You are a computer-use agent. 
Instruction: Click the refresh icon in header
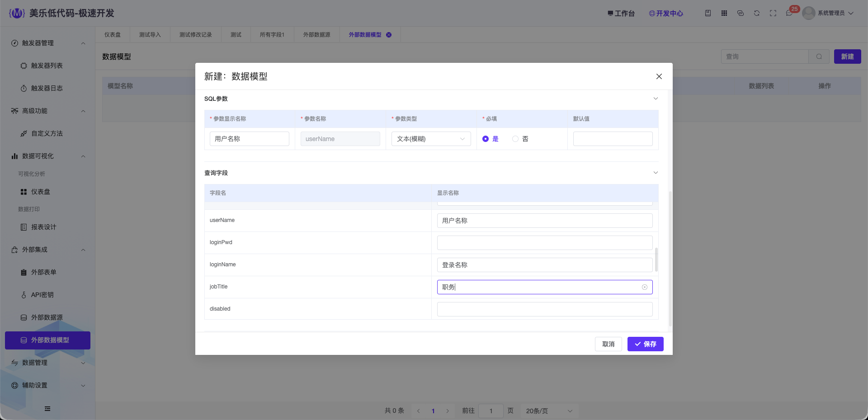757,13
